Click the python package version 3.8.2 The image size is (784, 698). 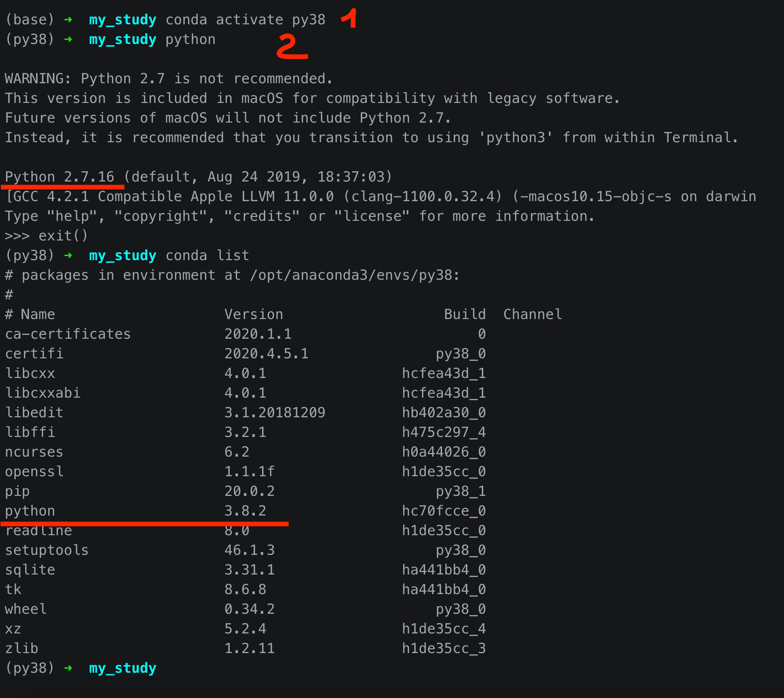[245, 511]
